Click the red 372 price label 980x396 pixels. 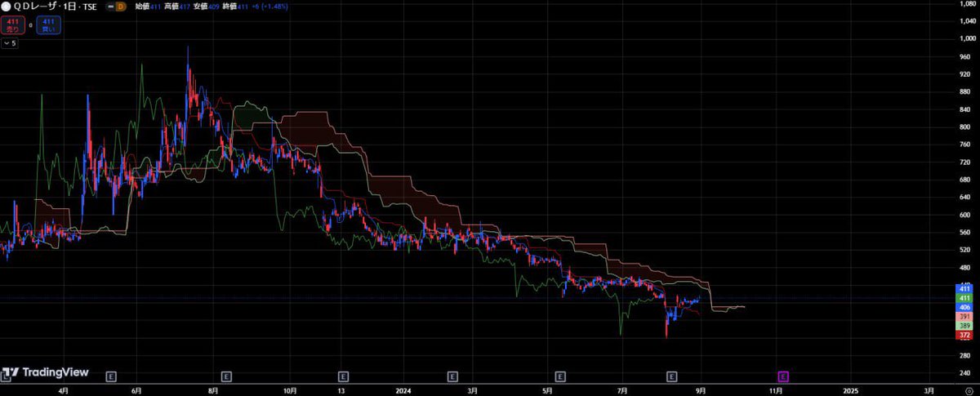tap(964, 335)
